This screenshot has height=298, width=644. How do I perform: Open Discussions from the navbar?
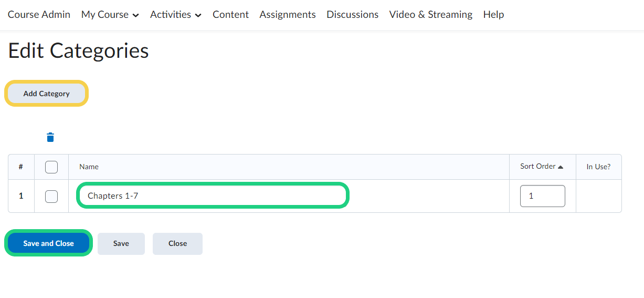[x=352, y=15]
